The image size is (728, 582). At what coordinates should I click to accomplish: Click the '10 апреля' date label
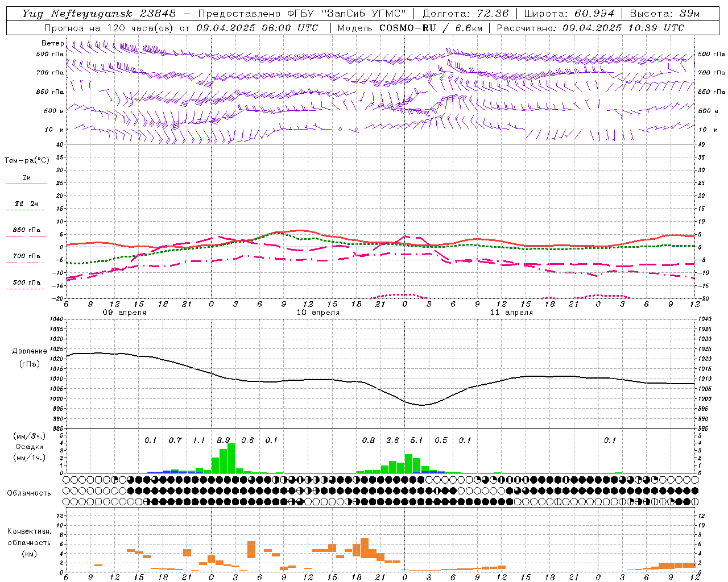(x=318, y=313)
